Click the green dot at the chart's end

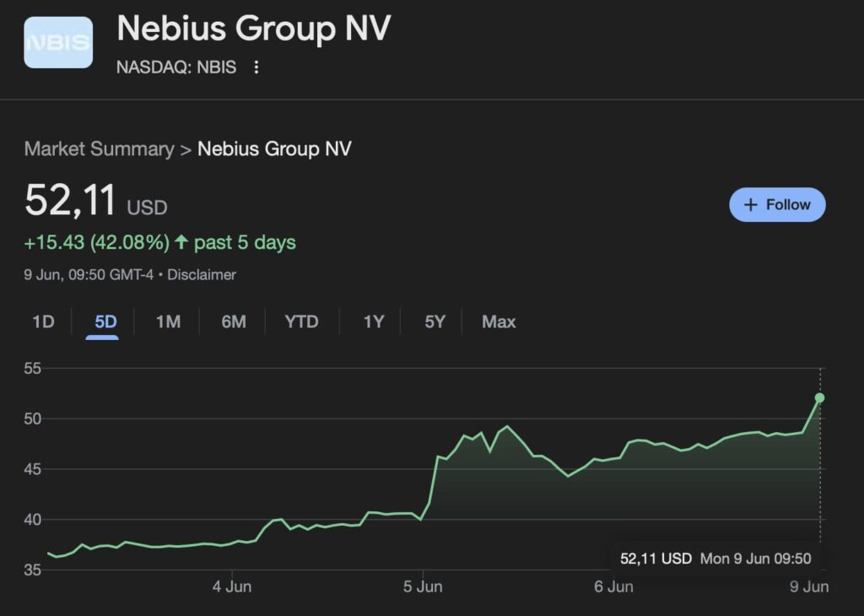(x=819, y=397)
